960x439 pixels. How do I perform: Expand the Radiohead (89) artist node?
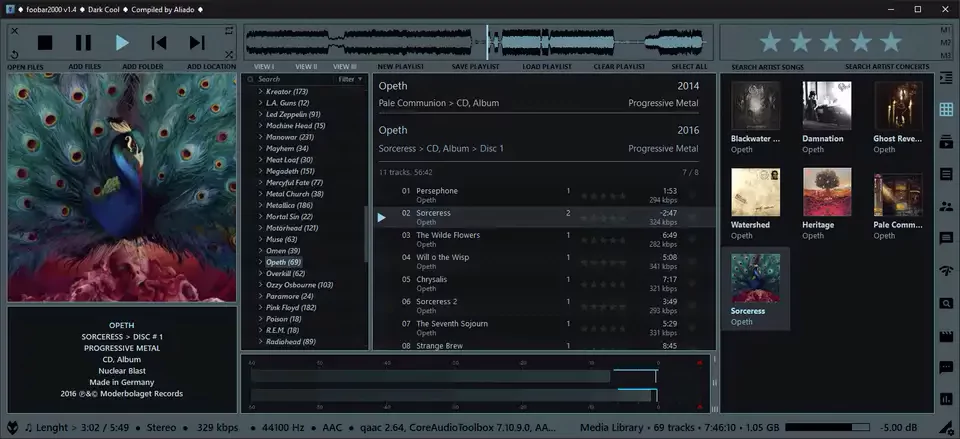point(260,342)
